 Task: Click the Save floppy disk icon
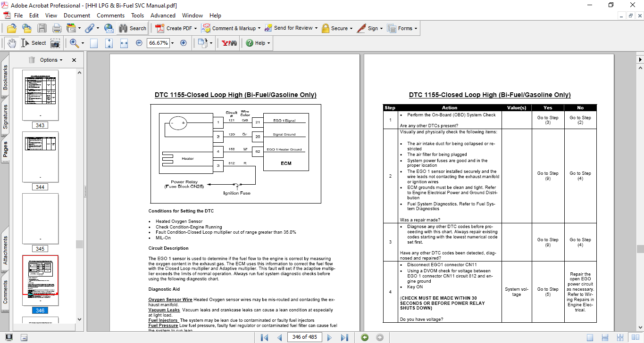pos(42,28)
